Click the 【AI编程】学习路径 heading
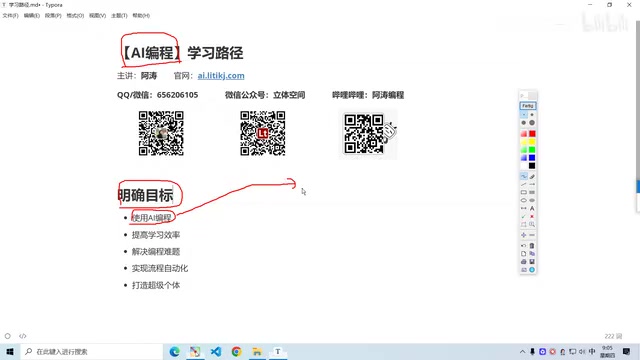The height and width of the screenshot is (360, 640). [182, 53]
